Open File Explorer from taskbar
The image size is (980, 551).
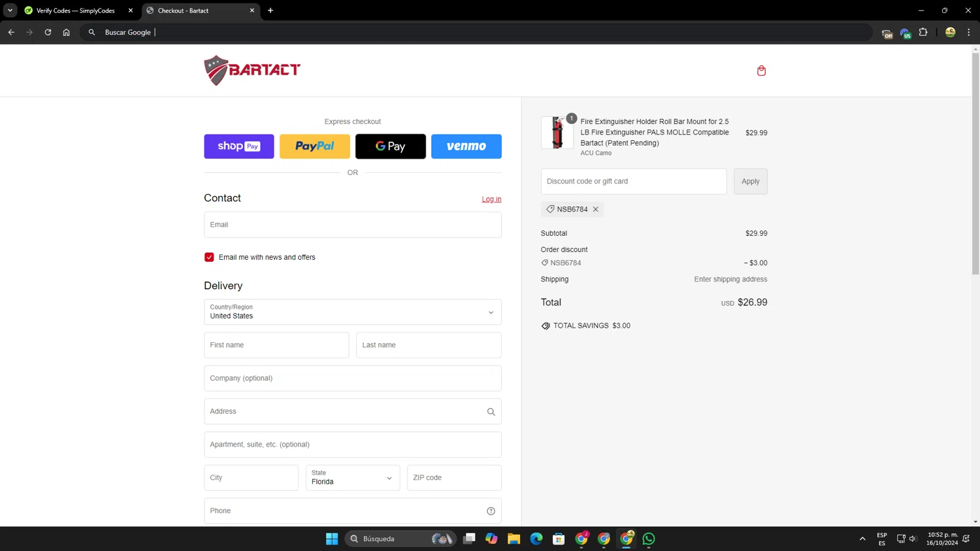(x=514, y=539)
